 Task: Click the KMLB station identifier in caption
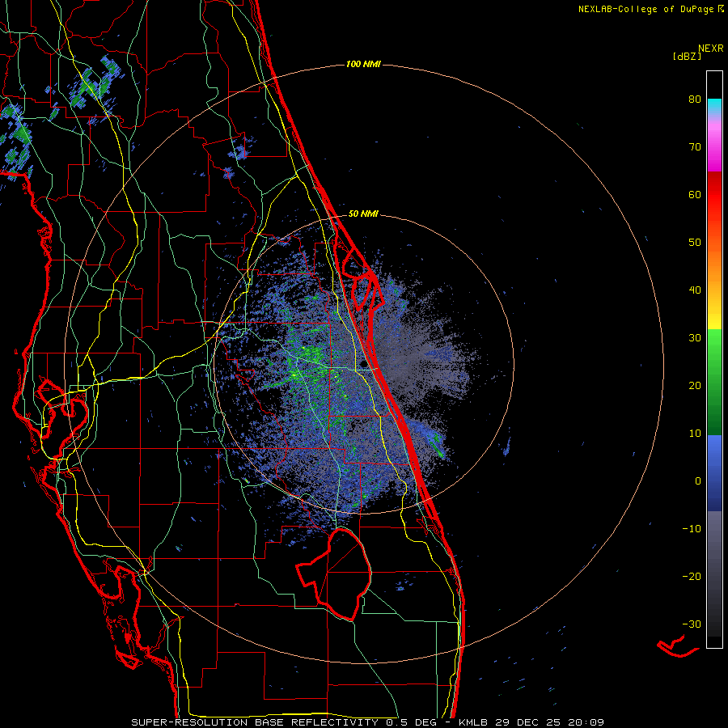click(473, 722)
